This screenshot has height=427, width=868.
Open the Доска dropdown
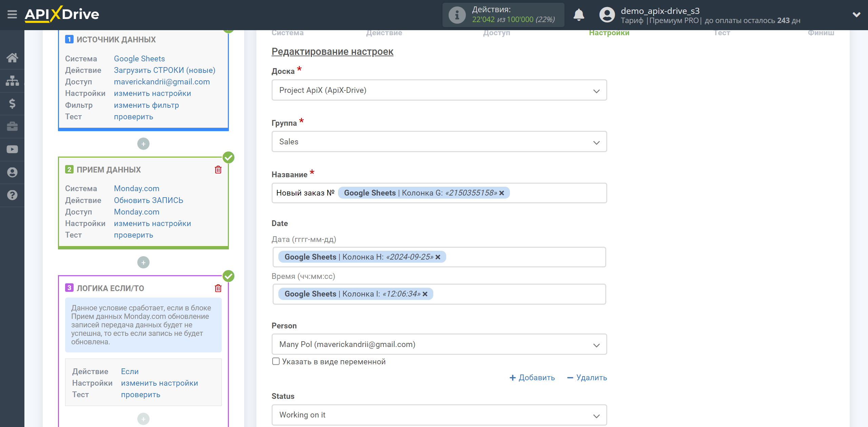pyautogui.click(x=439, y=90)
